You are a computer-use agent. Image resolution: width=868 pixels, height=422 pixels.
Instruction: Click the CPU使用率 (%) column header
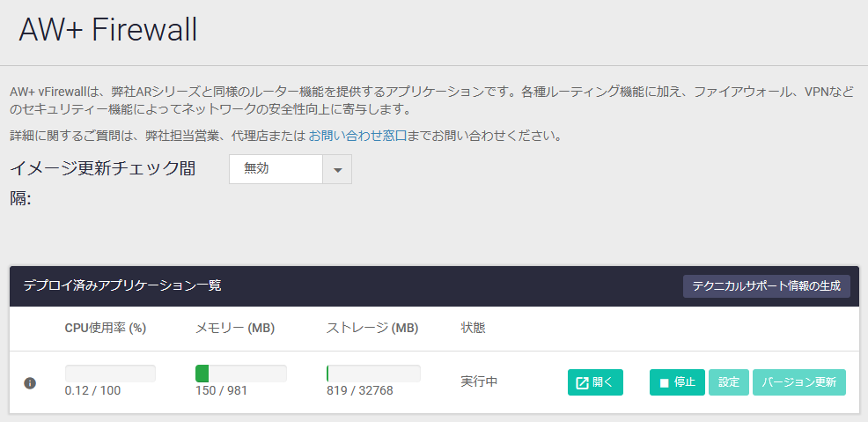tap(105, 329)
